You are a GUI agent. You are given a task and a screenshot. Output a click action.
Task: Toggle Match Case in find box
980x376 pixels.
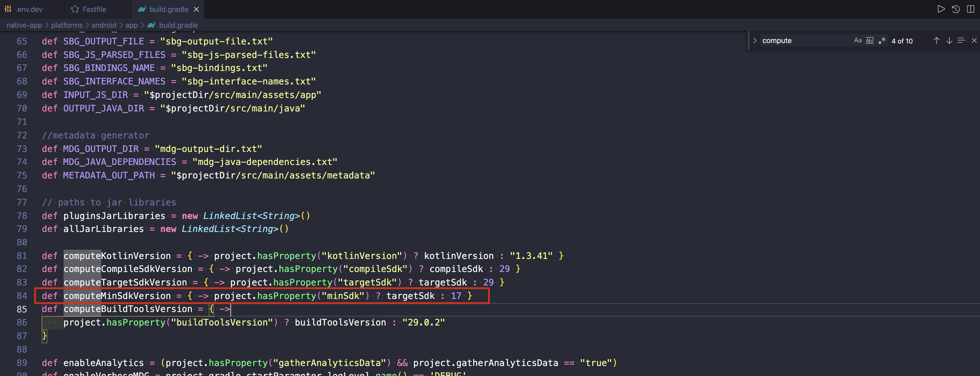[858, 41]
